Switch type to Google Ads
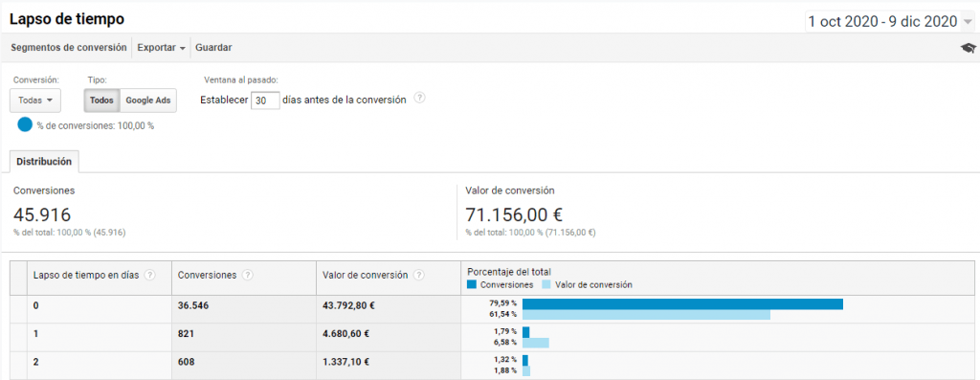 pos(148,100)
